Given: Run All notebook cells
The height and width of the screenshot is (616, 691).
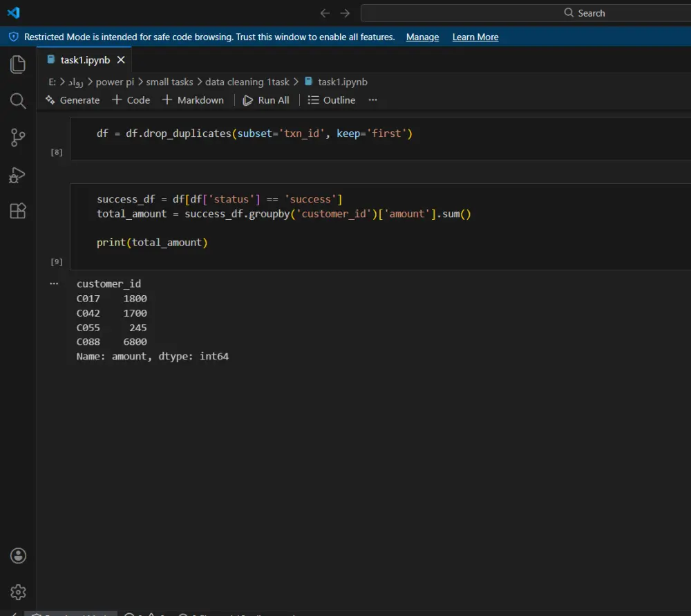Looking at the screenshot, I should (267, 100).
